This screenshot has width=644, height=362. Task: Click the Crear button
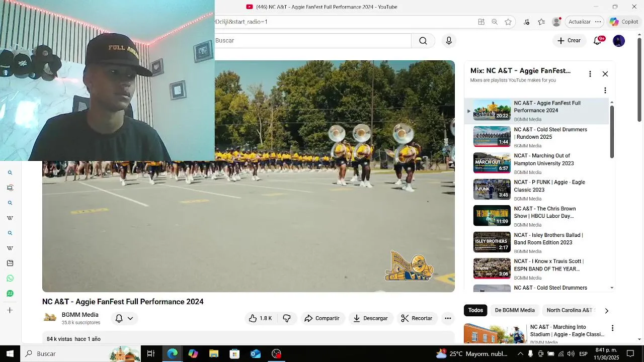tap(569, 41)
